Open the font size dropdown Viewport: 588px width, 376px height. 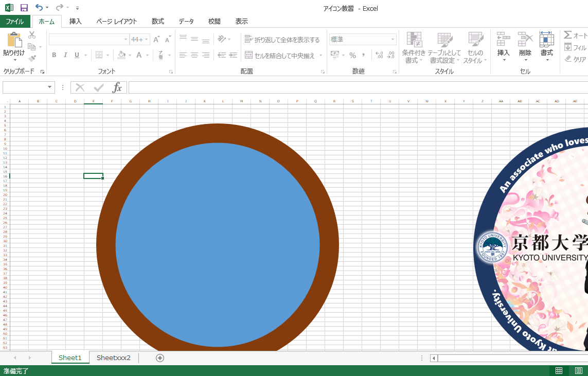(x=146, y=39)
